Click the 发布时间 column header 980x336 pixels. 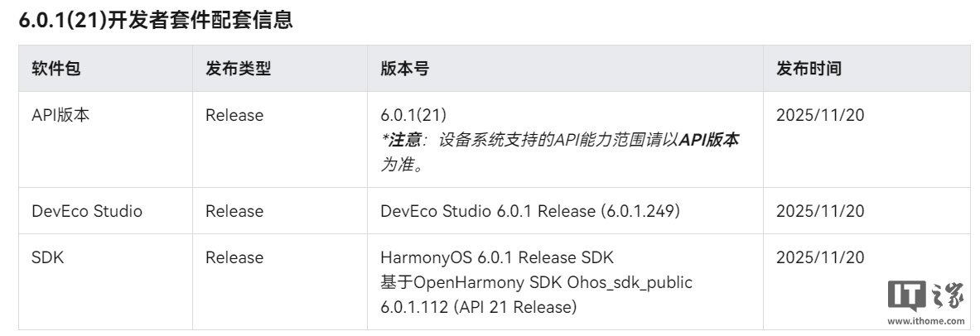(x=809, y=69)
